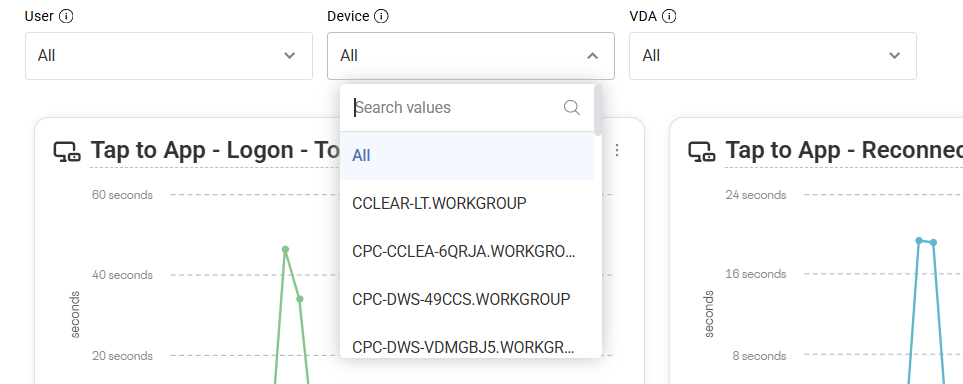Click the device list scrollbar thumb
Screen dimensions: 963x384
click(x=598, y=110)
